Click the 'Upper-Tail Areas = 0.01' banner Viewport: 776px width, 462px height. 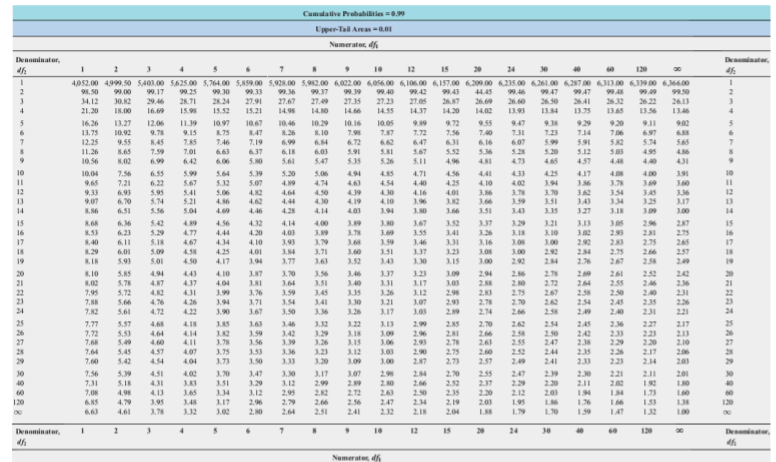pyautogui.click(x=391, y=29)
